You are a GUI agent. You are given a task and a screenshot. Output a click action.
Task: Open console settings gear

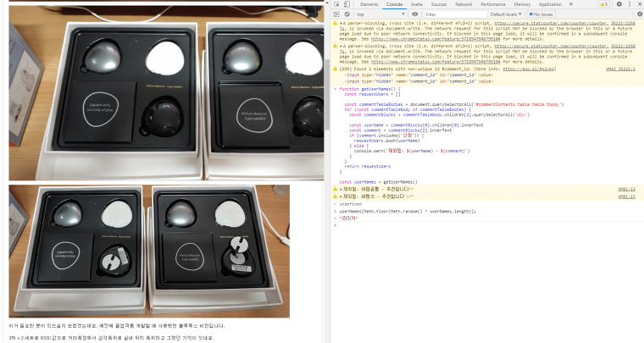[x=640, y=14]
